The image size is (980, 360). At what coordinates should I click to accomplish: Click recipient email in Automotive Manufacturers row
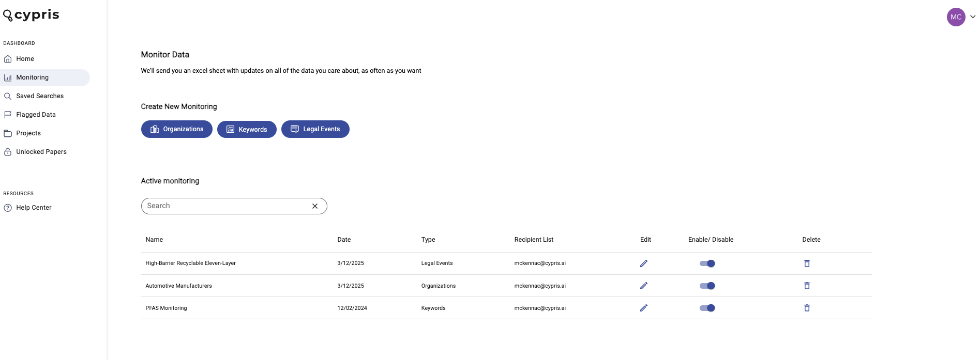(540, 286)
